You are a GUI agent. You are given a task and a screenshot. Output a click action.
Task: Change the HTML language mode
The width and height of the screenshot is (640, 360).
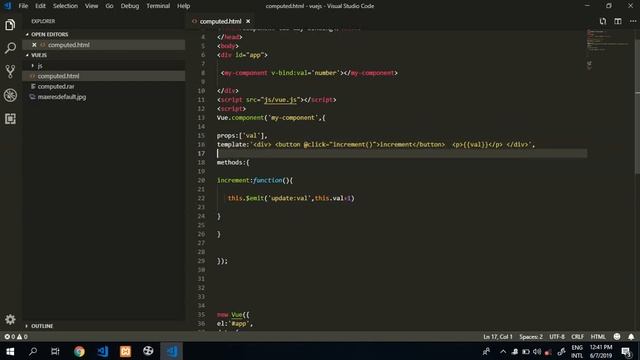pos(598,337)
